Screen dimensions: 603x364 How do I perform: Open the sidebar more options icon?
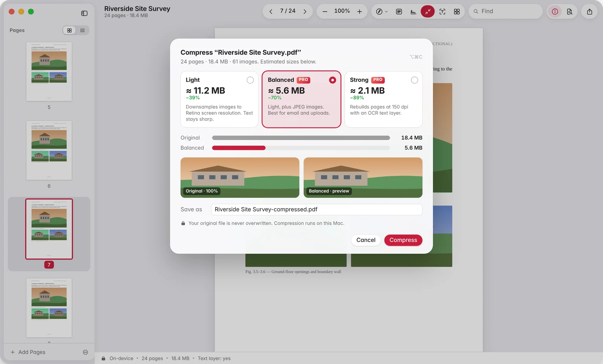click(86, 352)
